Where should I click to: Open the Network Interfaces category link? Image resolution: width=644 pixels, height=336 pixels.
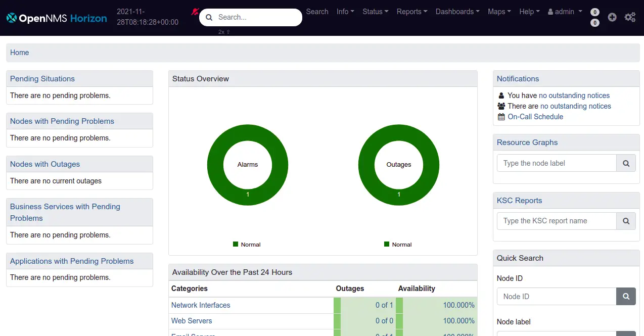[201, 305]
